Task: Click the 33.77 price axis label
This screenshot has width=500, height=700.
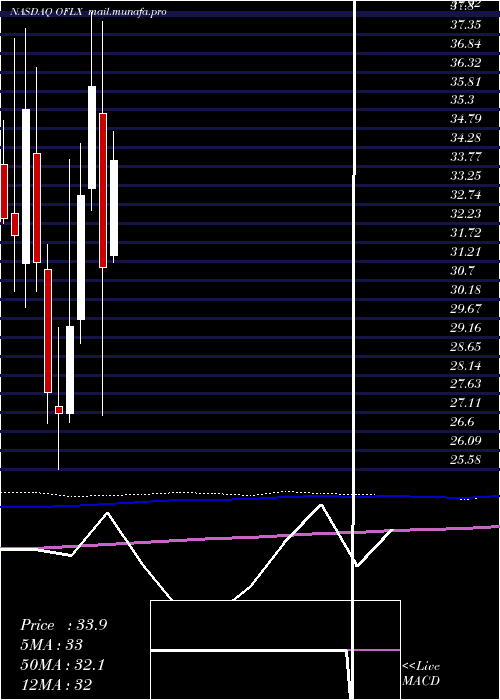Action: (x=466, y=157)
